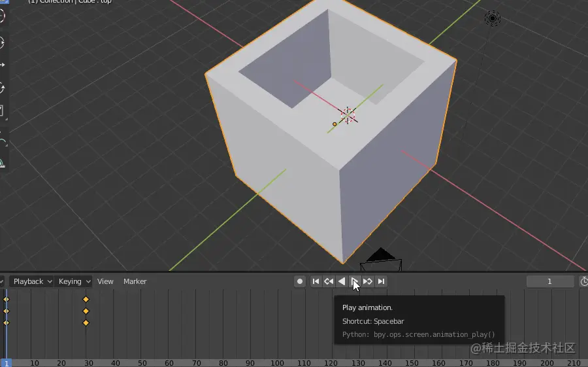Viewport: 588px width, 367px height.
Task: Open the Playback dropdown
Action: 31,281
